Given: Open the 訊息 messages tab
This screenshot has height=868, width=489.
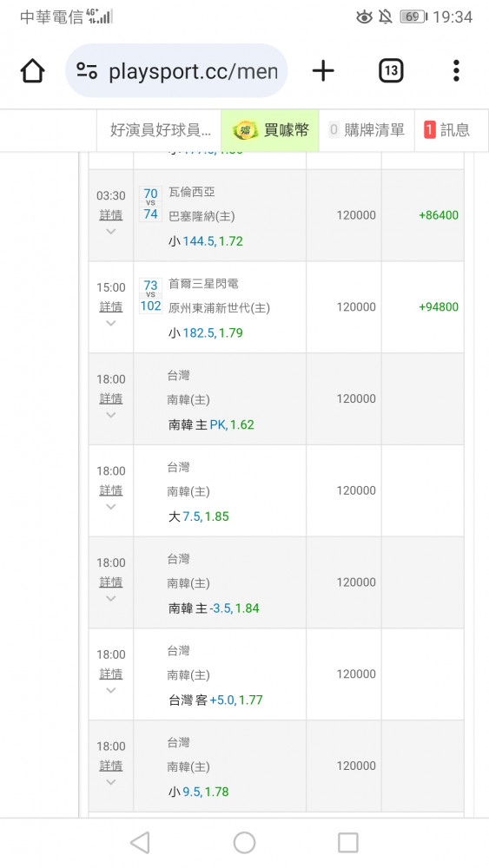Looking at the screenshot, I should [452, 131].
